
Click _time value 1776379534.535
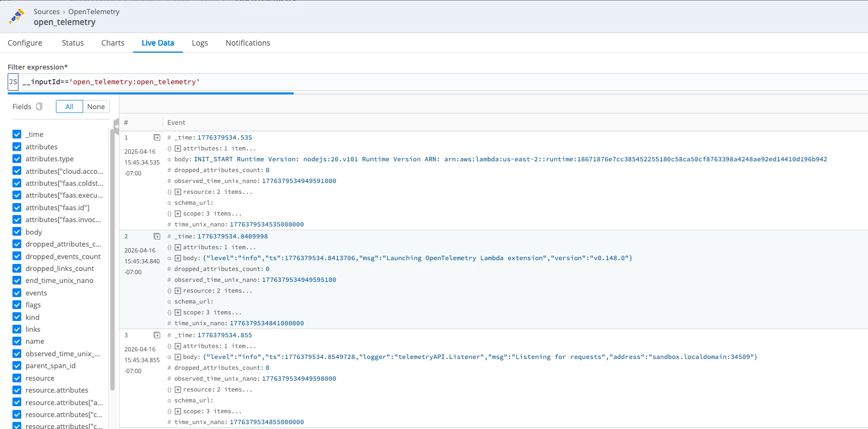(225, 137)
